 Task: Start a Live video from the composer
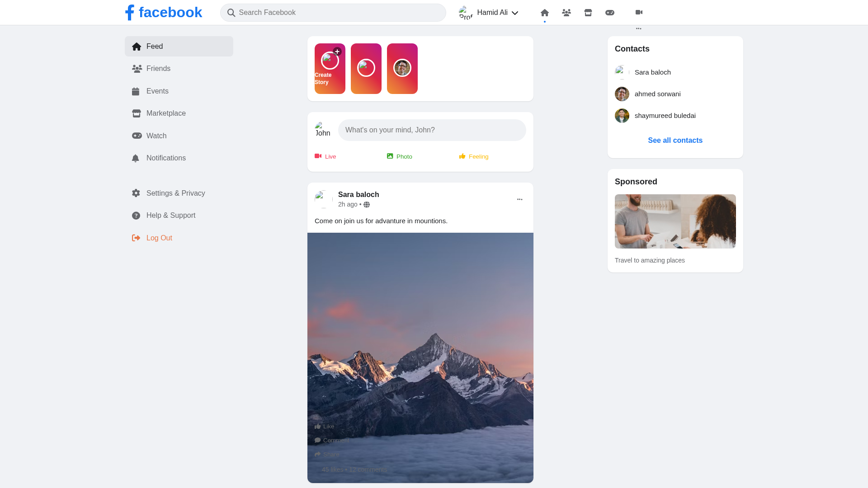[325, 156]
